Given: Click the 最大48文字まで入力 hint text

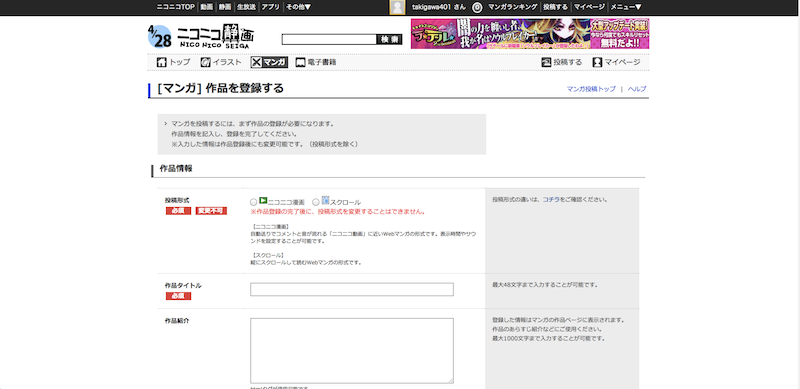Looking at the screenshot, I should 545,285.
